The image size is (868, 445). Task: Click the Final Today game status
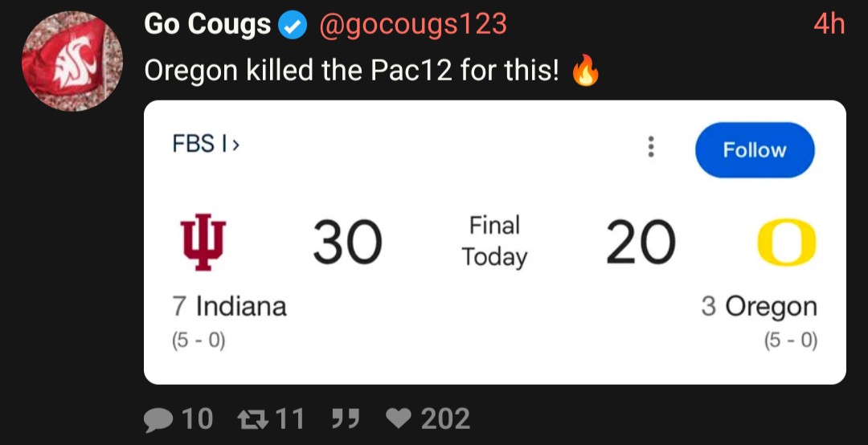pyautogui.click(x=494, y=241)
